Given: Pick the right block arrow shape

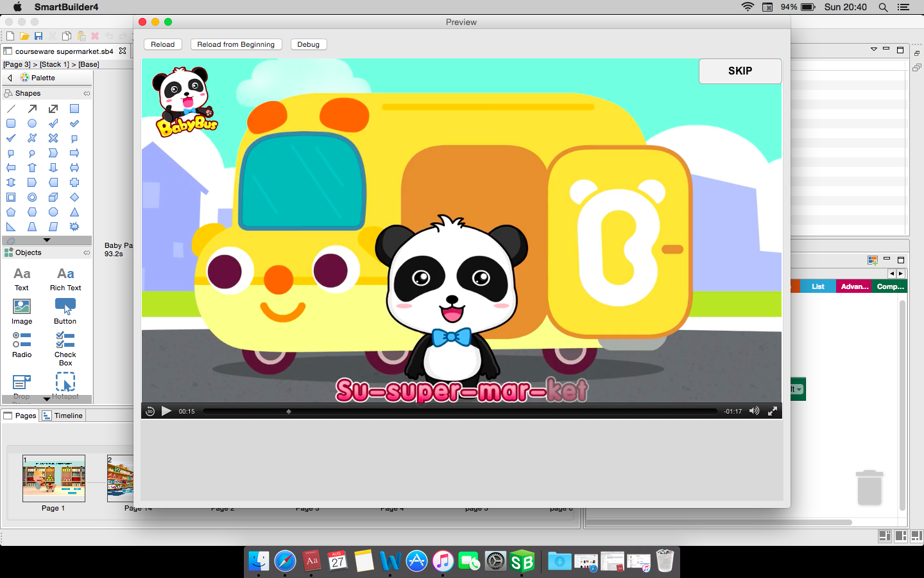Looking at the screenshot, I should 74,153.
